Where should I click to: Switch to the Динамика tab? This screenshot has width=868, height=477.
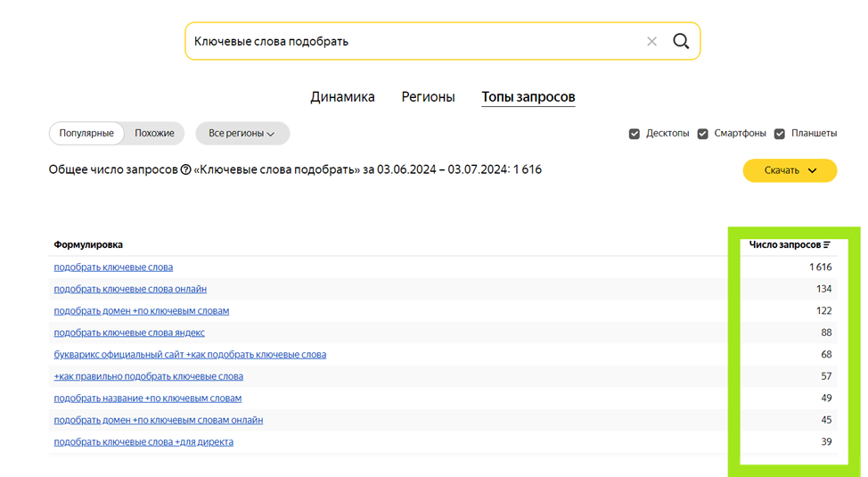coord(342,97)
